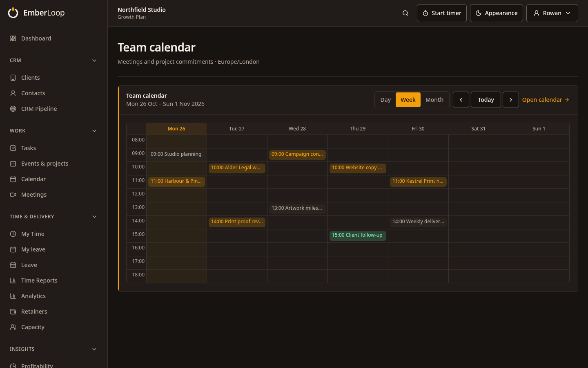
Task: Open the Appearance theme button
Action: (x=497, y=13)
